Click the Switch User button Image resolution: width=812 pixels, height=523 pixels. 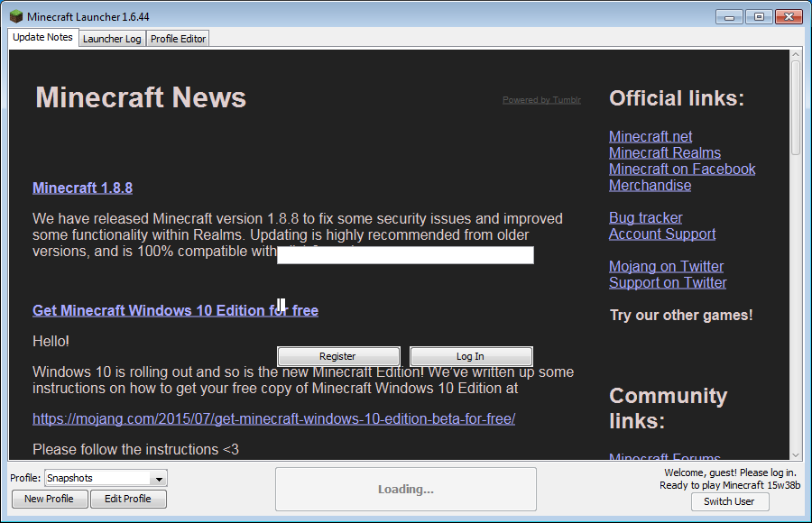(730, 501)
